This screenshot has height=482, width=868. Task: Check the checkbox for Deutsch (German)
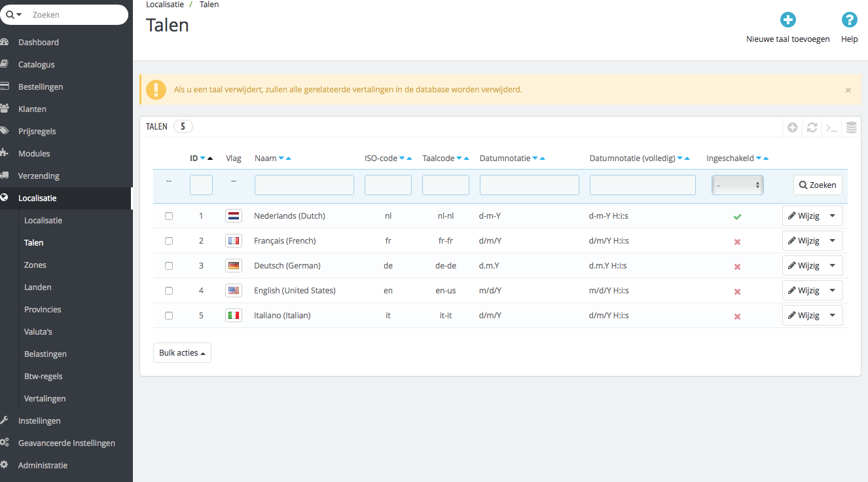tap(169, 266)
